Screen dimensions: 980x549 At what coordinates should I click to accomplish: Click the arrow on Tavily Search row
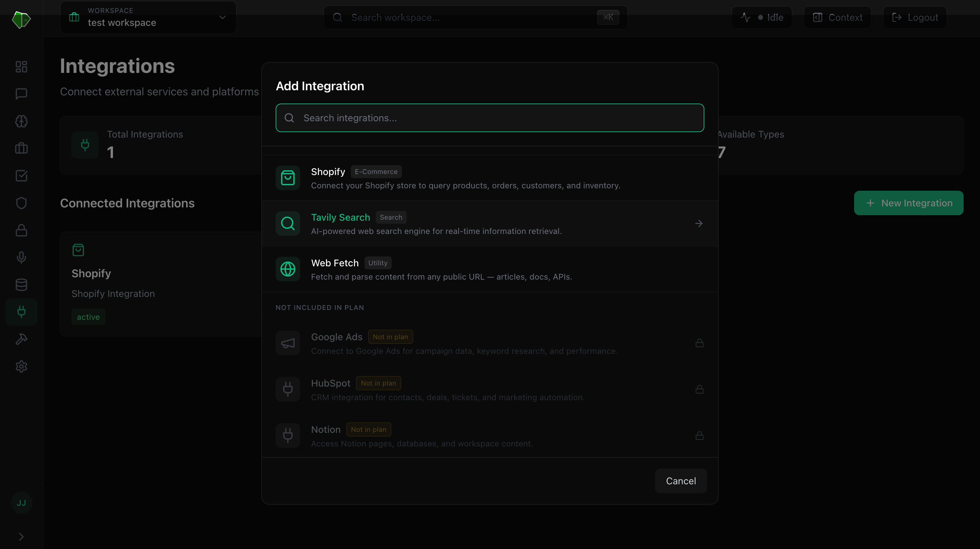699,223
